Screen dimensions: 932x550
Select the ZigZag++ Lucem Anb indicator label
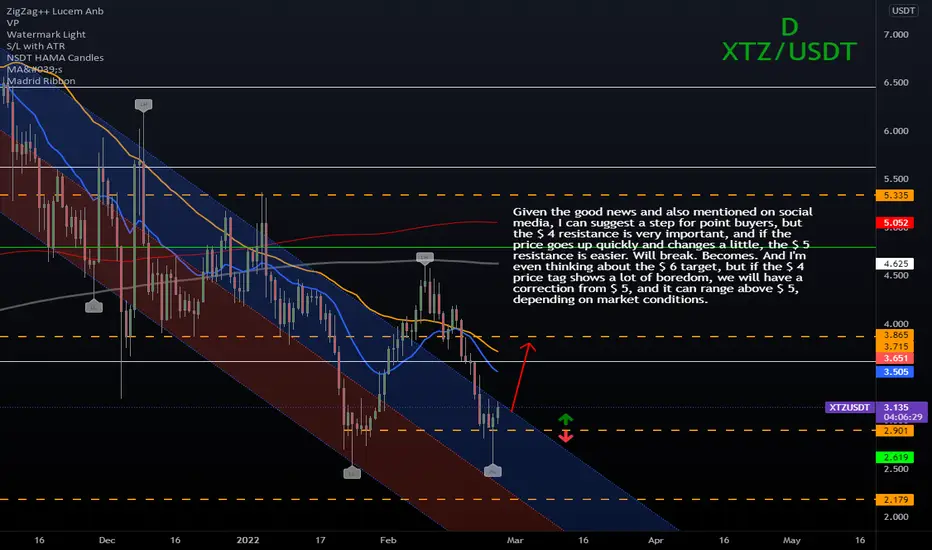(55, 11)
